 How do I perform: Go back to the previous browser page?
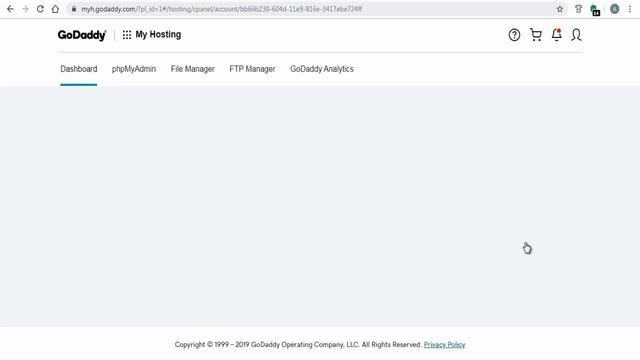click(x=10, y=9)
